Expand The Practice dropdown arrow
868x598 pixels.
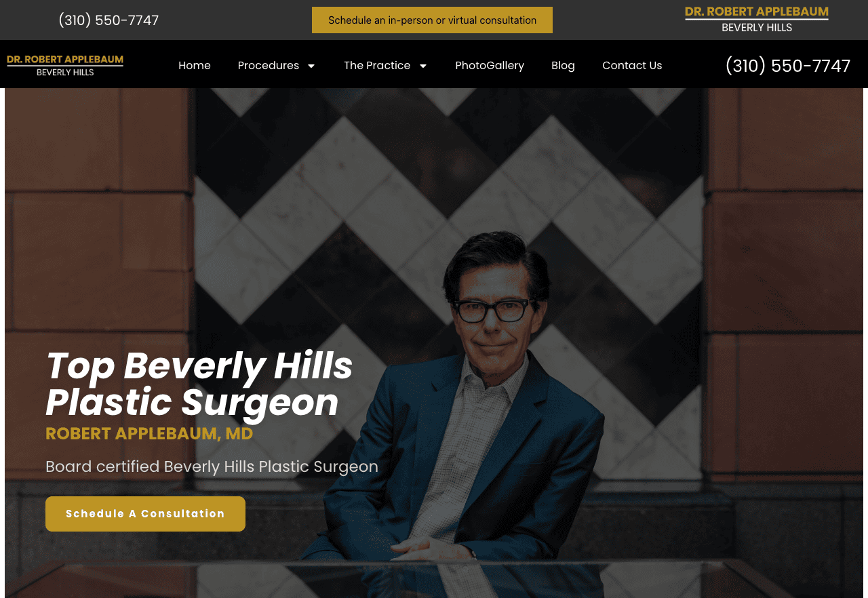(423, 66)
